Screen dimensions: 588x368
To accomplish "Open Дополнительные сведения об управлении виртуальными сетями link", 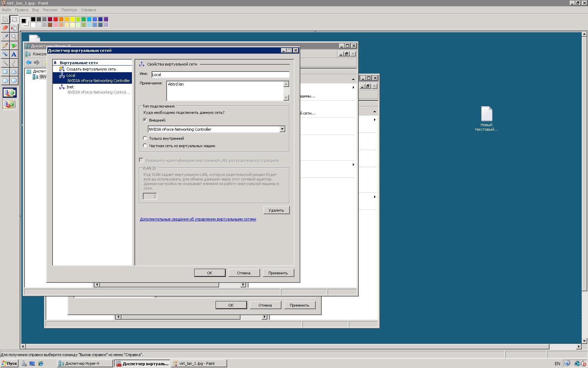I will click(x=198, y=219).
